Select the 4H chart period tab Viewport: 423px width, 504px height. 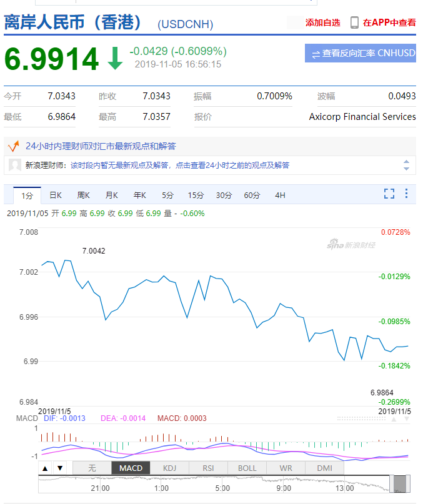(280, 195)
